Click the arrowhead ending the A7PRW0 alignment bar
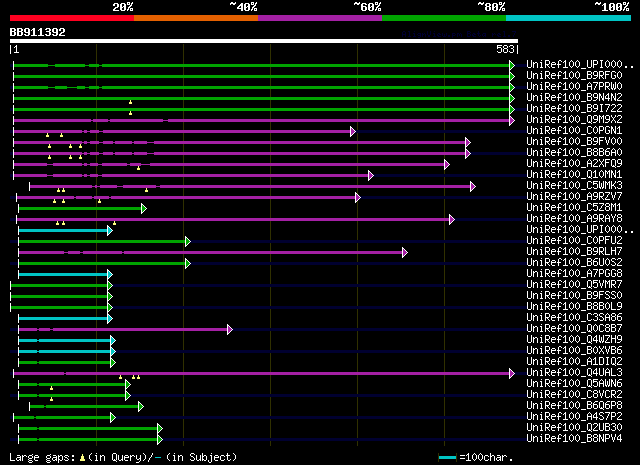Screen dimensions: 640x465 coord(512,87)
